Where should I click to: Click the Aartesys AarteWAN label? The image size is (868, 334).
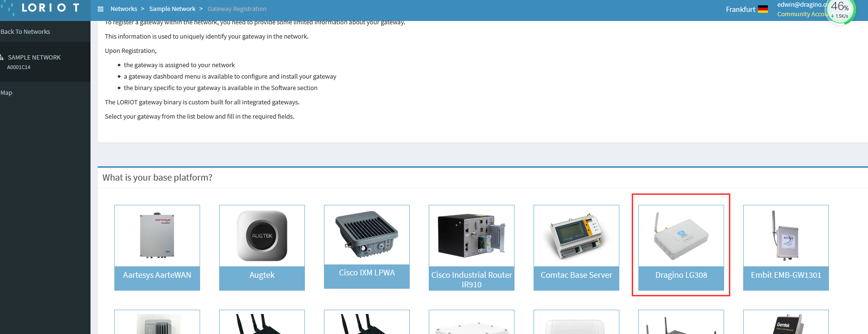click(x=157, y=275)
